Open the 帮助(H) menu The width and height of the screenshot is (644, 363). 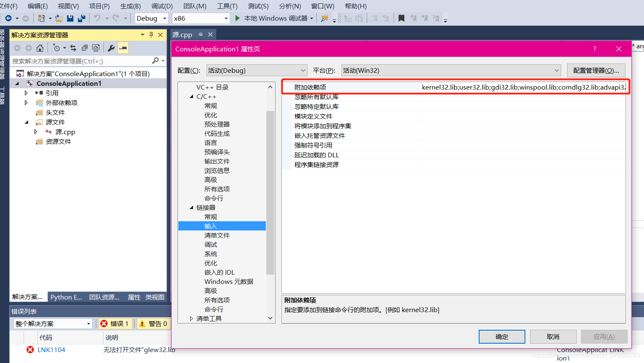(x=355, y=6)
